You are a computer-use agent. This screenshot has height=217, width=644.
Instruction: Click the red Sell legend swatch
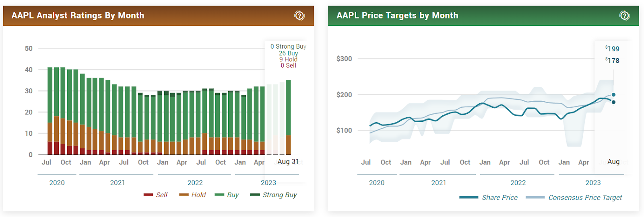[x=148, y=195]
